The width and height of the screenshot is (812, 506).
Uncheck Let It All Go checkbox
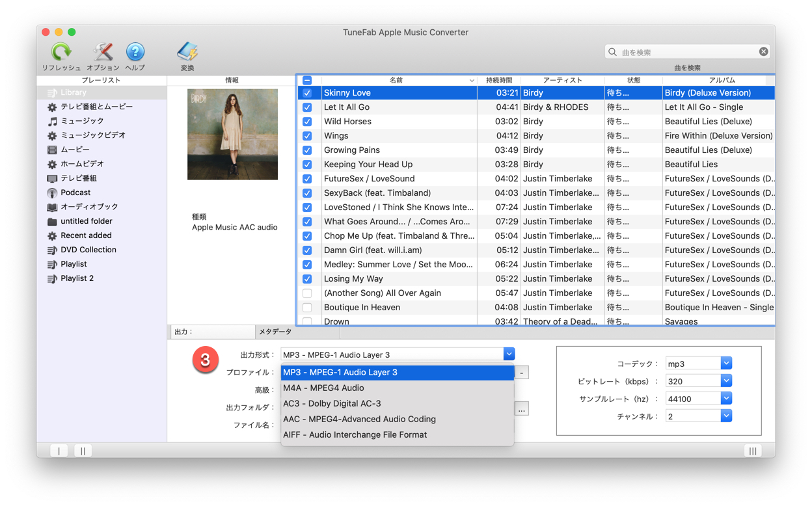click(x=307, y=107)
